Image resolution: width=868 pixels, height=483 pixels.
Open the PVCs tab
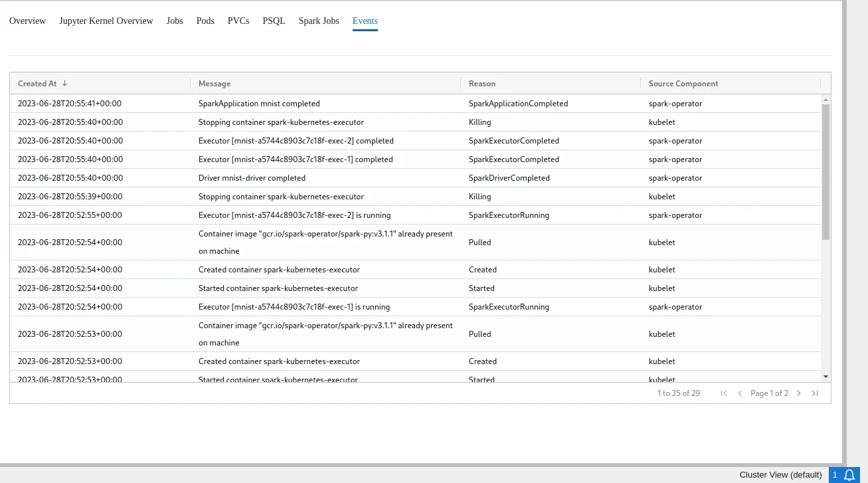click(x=238, y=21)
